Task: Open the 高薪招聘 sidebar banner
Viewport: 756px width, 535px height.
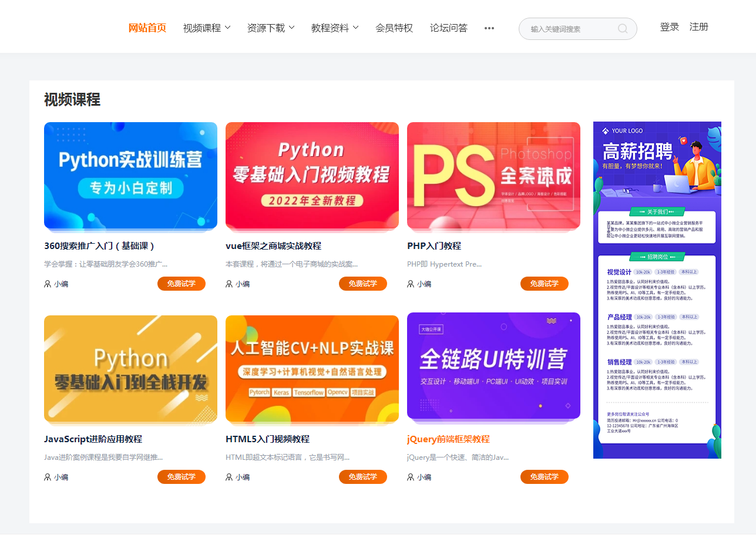Action: click(x=657, y=290)
